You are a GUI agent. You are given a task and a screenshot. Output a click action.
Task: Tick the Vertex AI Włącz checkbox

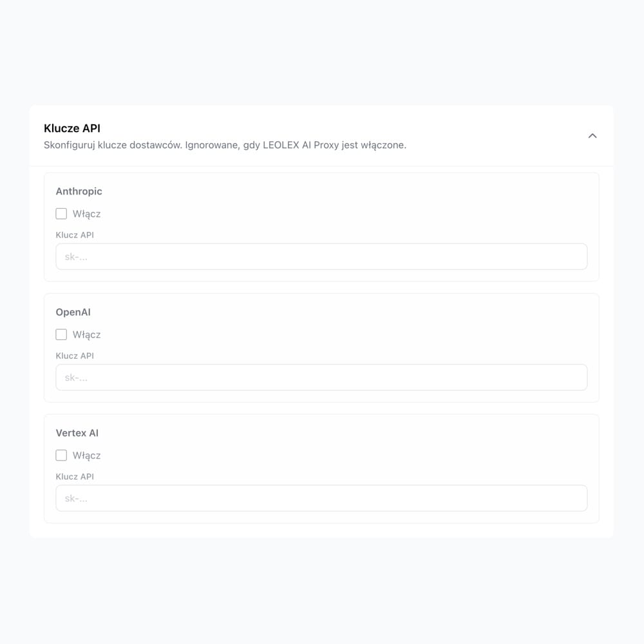pos(61,455)
